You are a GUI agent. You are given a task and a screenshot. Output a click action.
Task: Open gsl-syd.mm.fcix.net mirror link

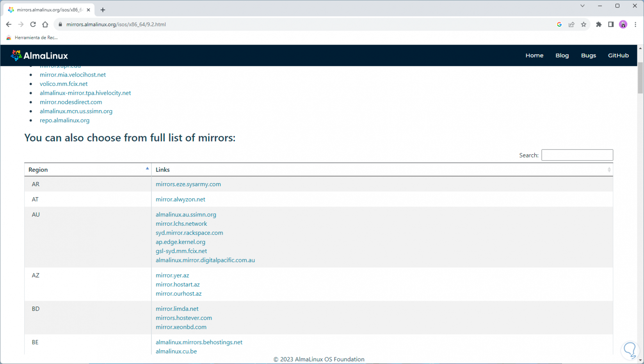click(x=181, y=251)
